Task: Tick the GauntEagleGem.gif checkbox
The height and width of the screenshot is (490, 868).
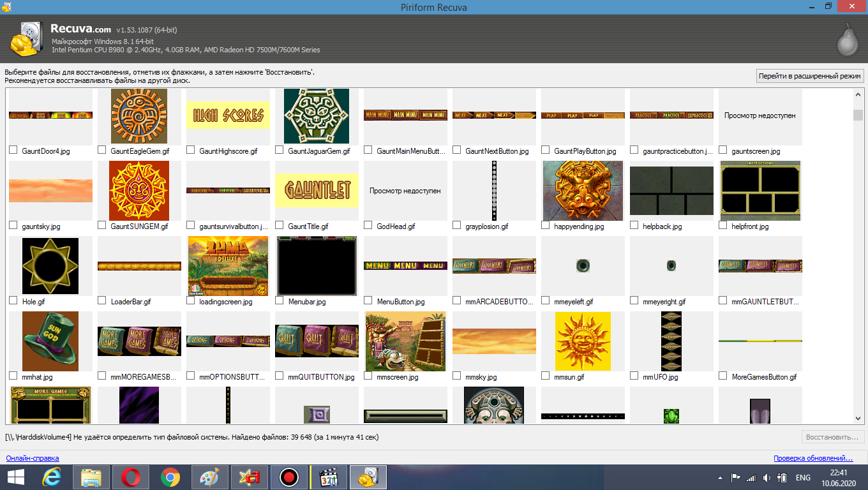Action: [102, 150]
